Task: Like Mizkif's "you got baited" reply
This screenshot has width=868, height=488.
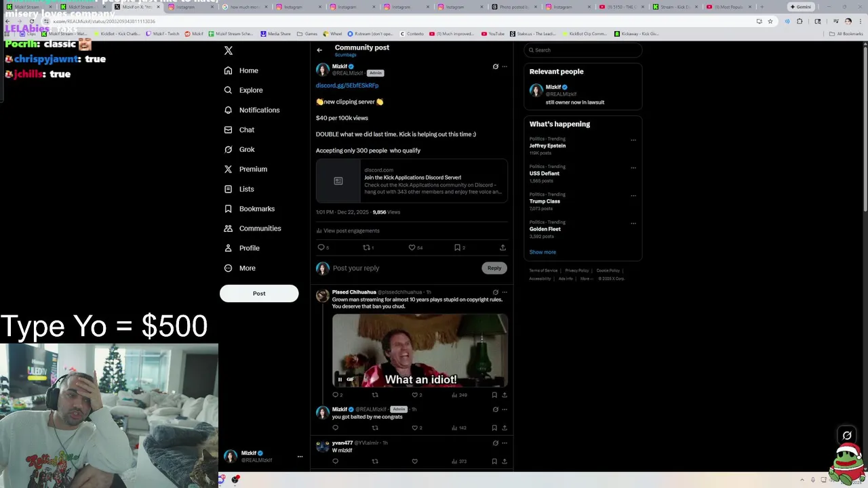Action: (x=414, y=428)
